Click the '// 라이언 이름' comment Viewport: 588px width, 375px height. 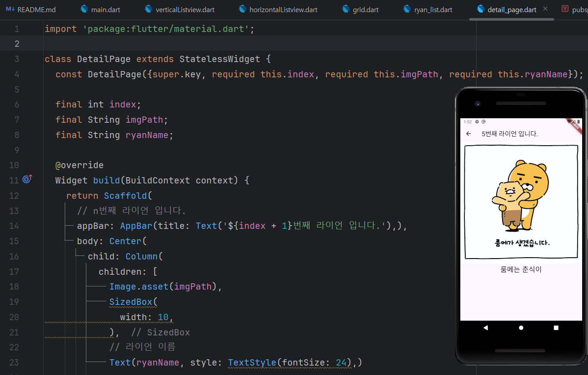coord(142,347)
